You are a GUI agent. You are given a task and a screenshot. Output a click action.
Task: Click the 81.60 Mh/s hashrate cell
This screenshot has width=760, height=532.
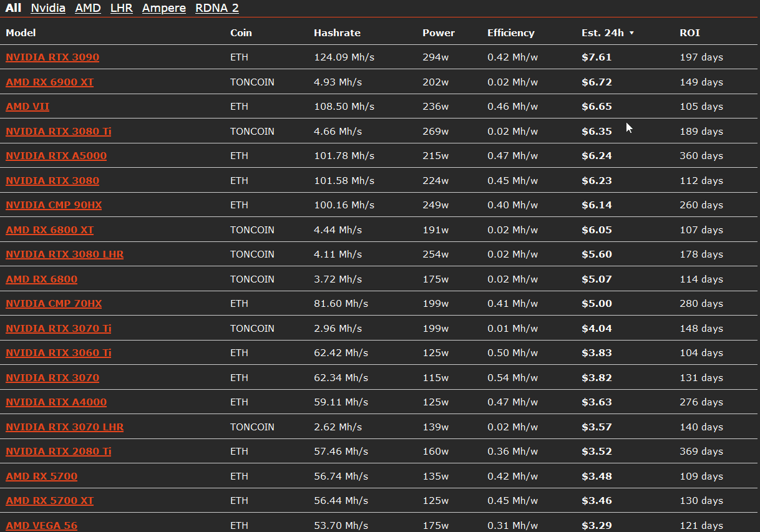point(341,303)
